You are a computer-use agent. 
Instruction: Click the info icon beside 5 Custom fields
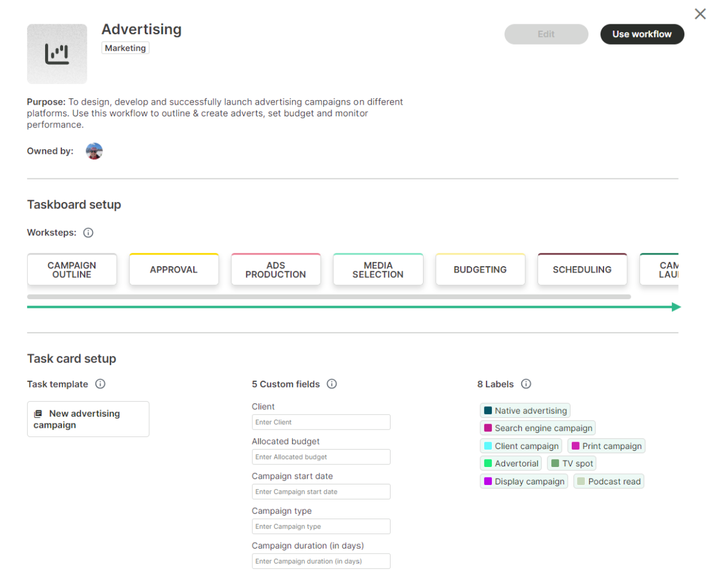coord(332,384)
